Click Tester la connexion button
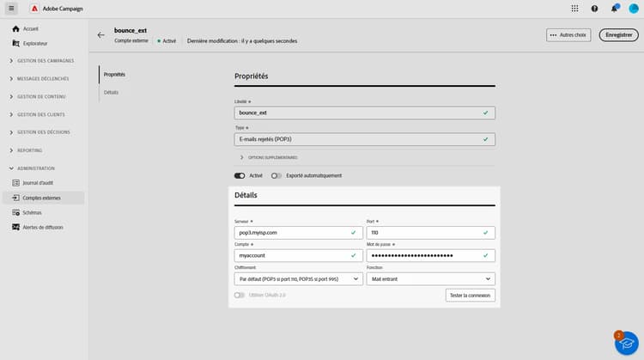Image resolution: width=644 pixels, height=360 pixels. [470, 295]
